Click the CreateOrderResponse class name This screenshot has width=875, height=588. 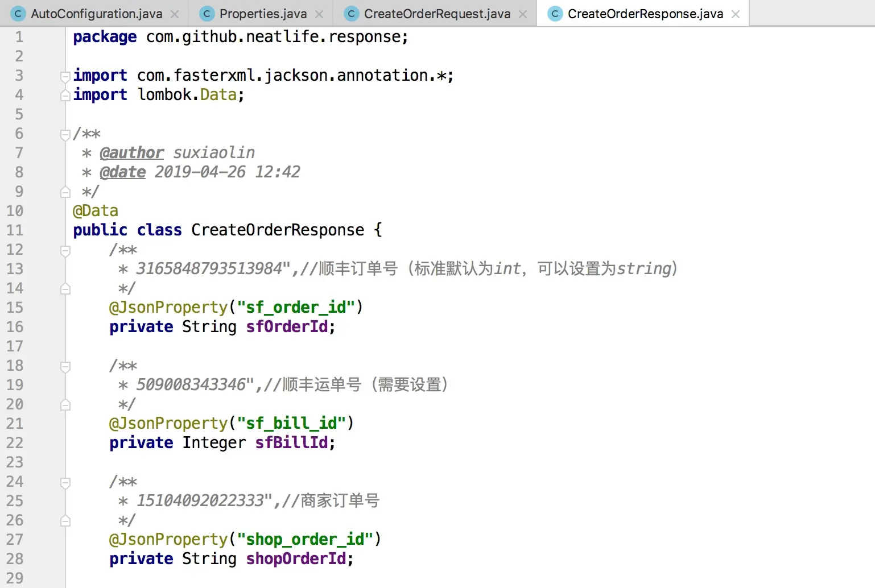[278, 230]
